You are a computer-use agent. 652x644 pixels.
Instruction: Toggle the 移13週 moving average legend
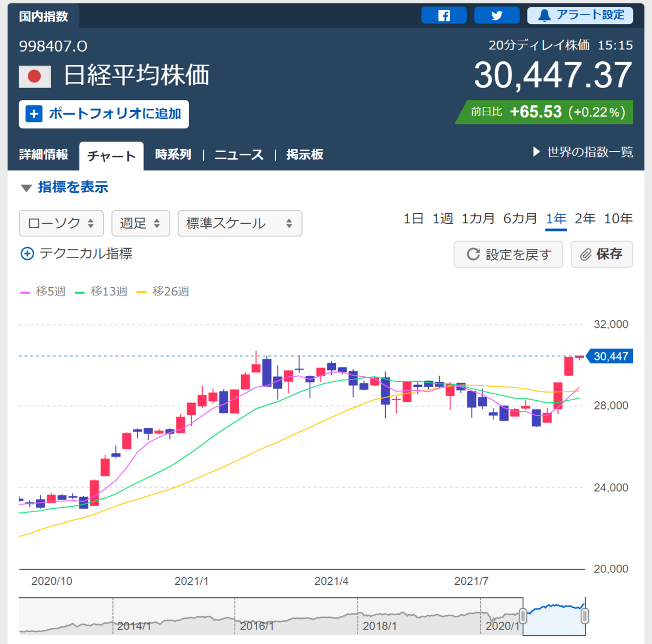101,292
